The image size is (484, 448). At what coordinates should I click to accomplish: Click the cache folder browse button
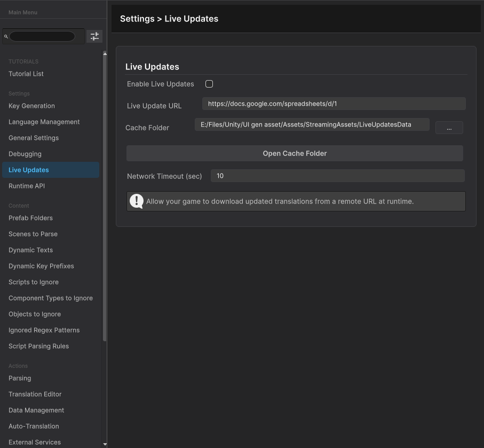tap(449, 128)
